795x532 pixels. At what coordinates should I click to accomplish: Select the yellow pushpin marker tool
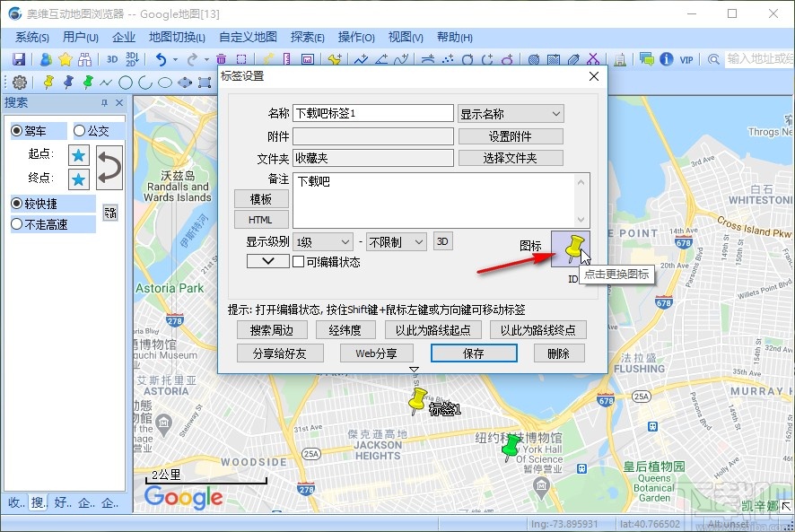pyautogui.click(x=47, y=82)
